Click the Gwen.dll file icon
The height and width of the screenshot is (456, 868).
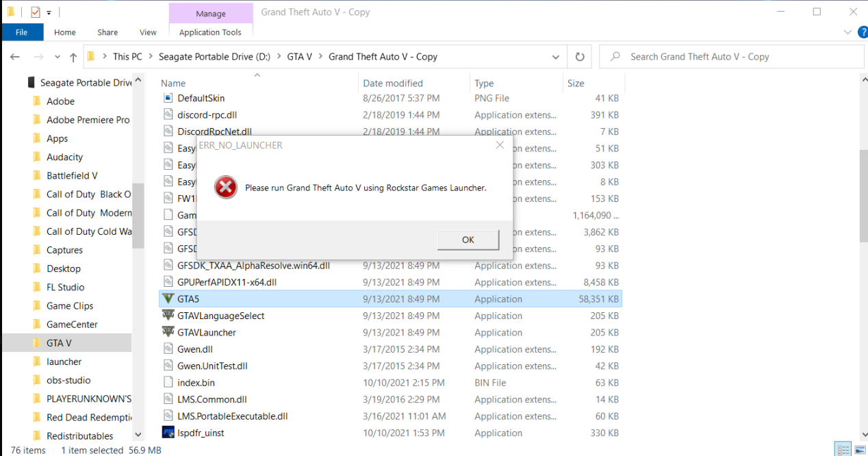point(168,349)
